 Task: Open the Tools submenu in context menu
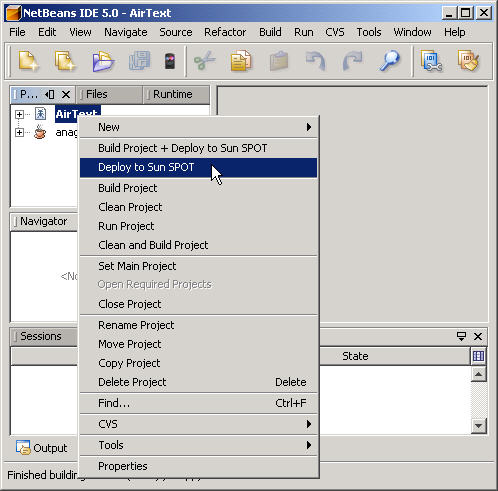pyautogui.click(x=199, y=445)
